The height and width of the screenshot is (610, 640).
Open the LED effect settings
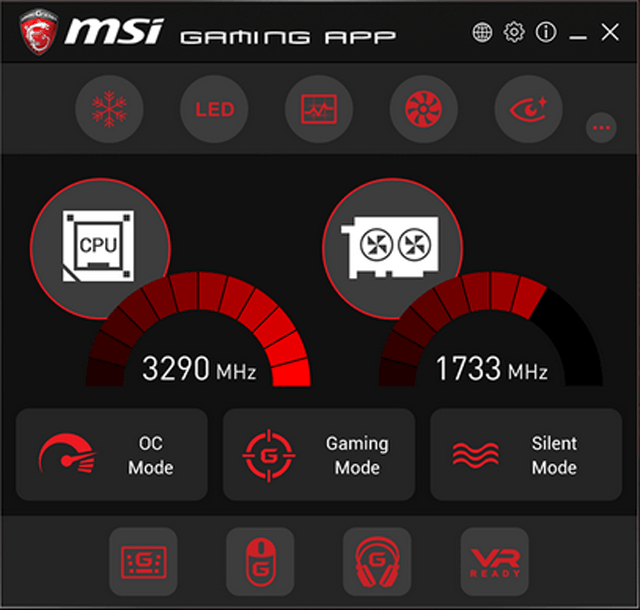click(x=214, y=109)
